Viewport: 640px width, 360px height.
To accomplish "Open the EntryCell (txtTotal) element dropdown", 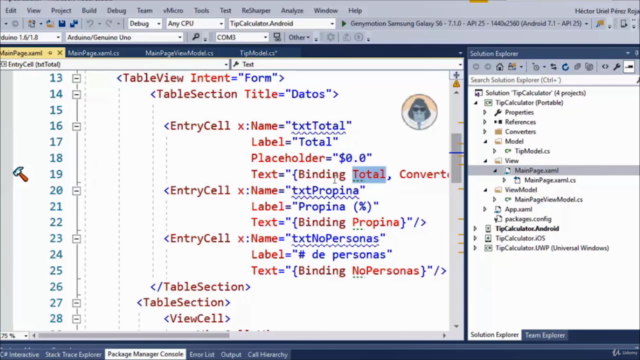I will pos(114,64).
